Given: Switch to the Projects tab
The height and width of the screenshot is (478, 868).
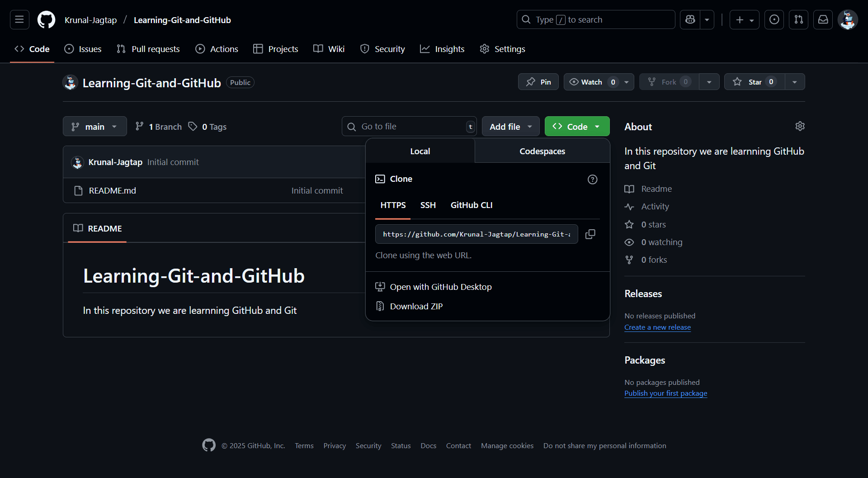Looking at the screenshot, I should 275,49.
